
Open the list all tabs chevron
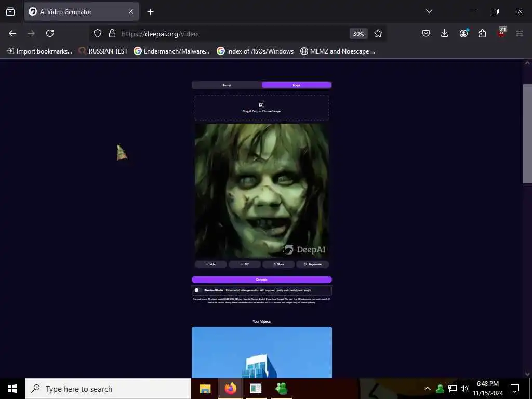(x=429, y=11)
